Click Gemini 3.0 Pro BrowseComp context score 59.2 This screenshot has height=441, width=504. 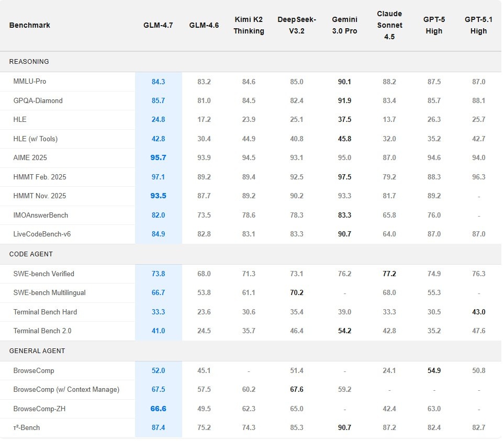[344, 389]
